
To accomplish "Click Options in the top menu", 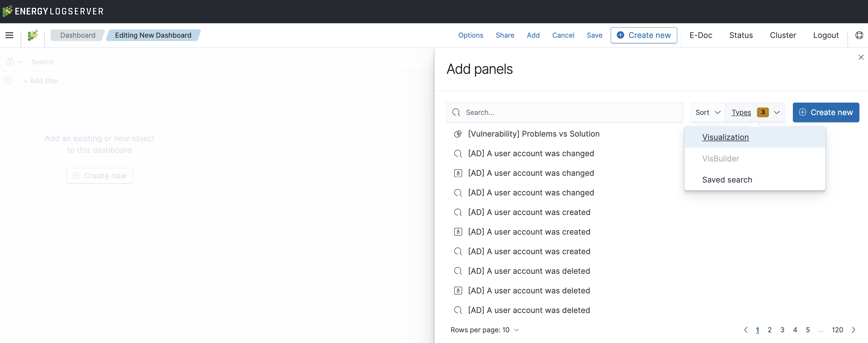I will (470, 35).
